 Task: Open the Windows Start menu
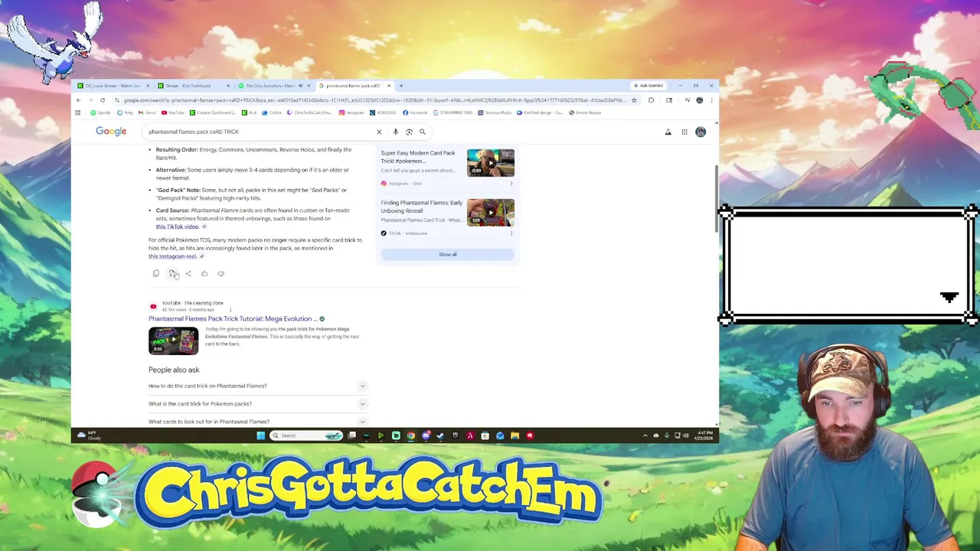pyautogui.click(x=260, y=435)
